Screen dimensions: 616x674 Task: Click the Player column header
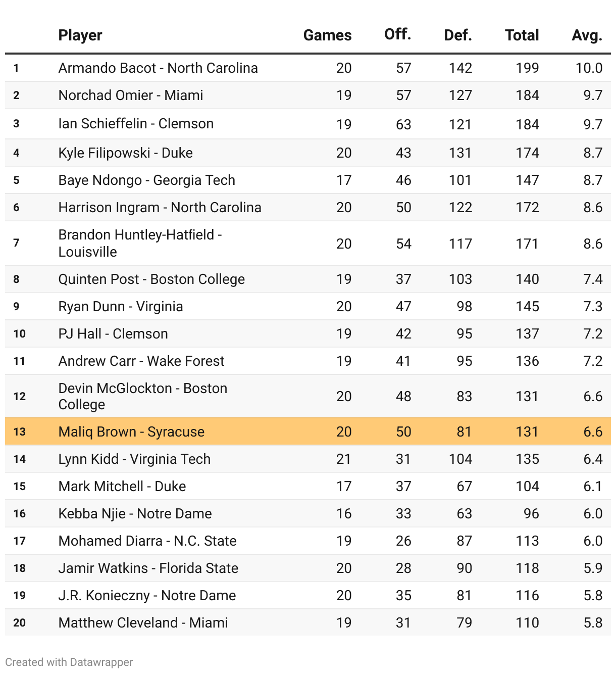(x=80, y=35)
